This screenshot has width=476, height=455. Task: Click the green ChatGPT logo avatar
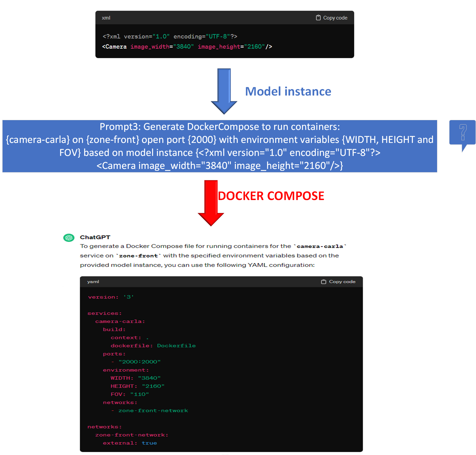[x=69, y=238]
